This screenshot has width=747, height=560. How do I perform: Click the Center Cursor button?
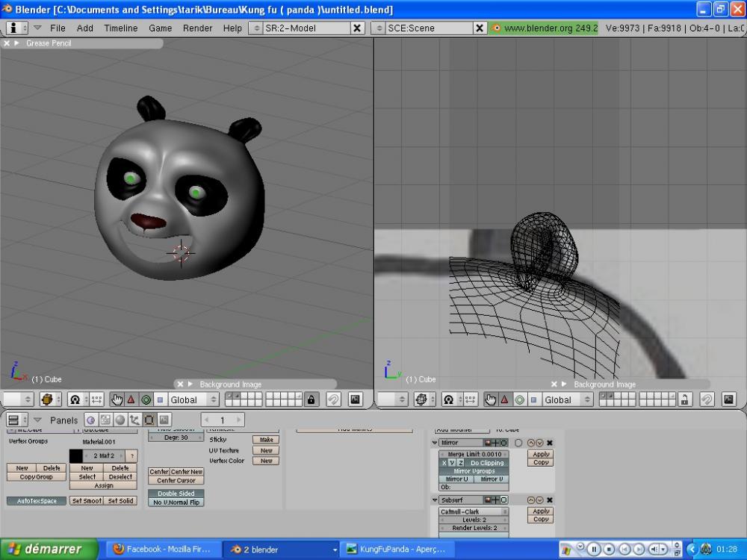coord(176,480)
